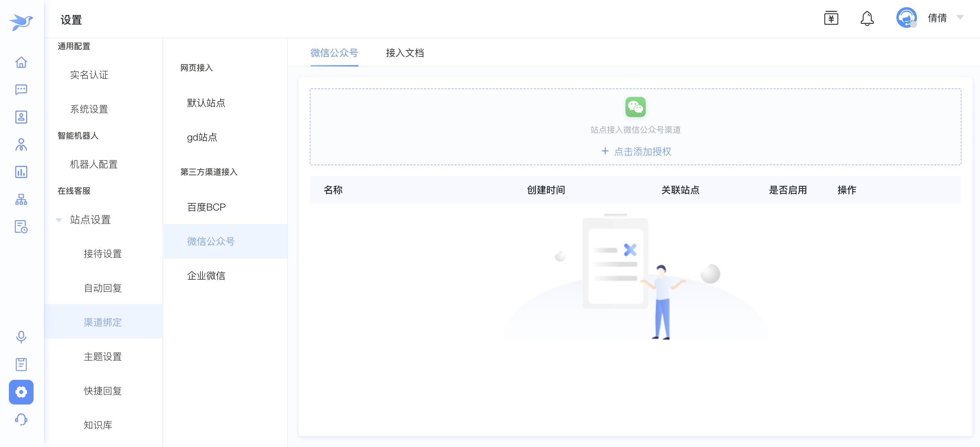Open the yen billing icon
Viewport: 980px width, 447px height.
click(831, 18)
